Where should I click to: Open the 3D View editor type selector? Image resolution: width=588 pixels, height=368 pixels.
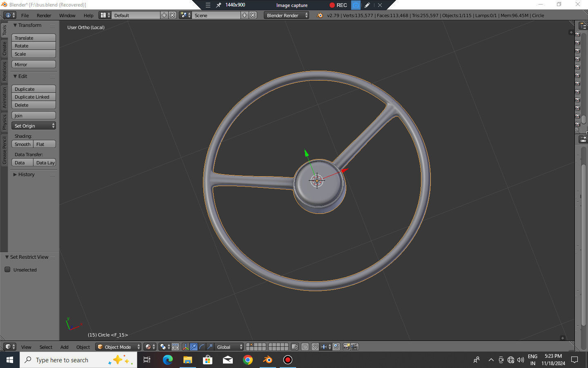9,347
